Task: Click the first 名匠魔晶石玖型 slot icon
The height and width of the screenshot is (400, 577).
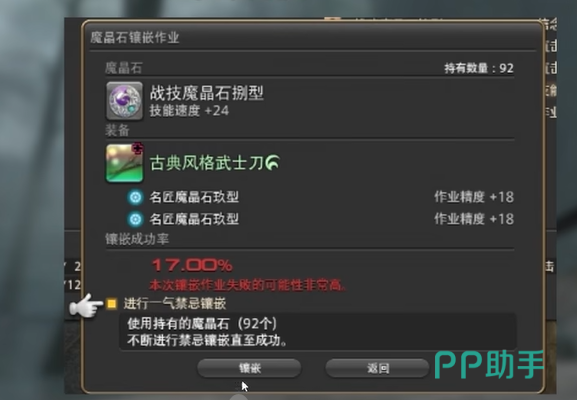Action: (x=135, y=197)
